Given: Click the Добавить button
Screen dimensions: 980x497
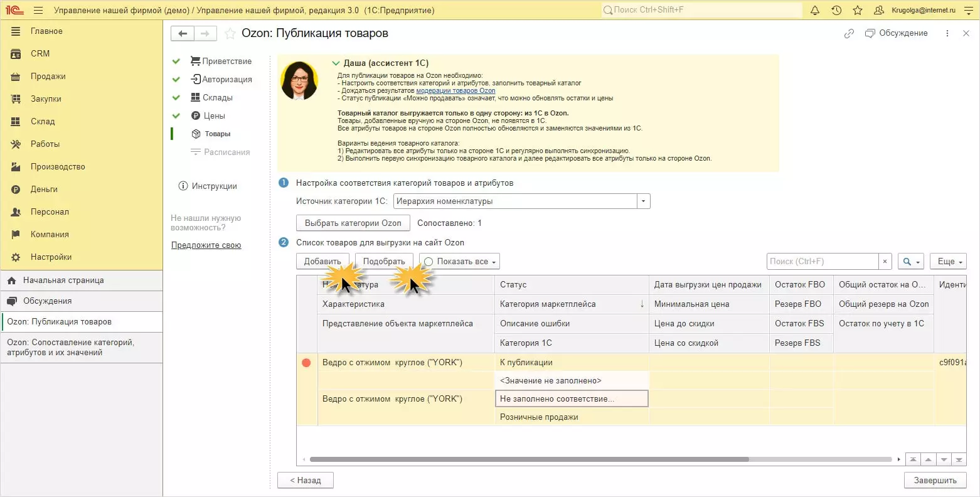Looking at the screenshot, I should (322, 262).
